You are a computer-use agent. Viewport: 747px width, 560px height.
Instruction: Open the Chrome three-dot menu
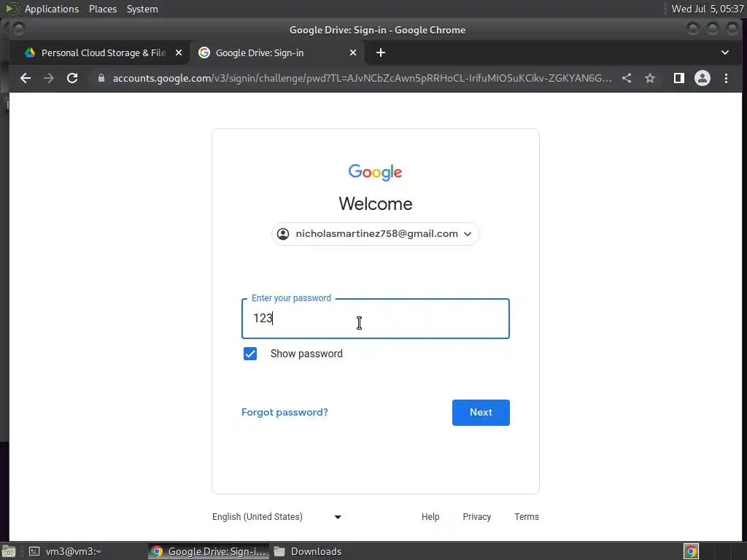coord(726,78)
